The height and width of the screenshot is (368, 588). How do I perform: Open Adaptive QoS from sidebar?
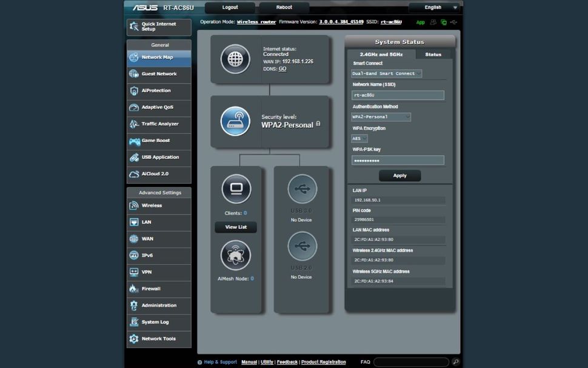click(159, 107)
